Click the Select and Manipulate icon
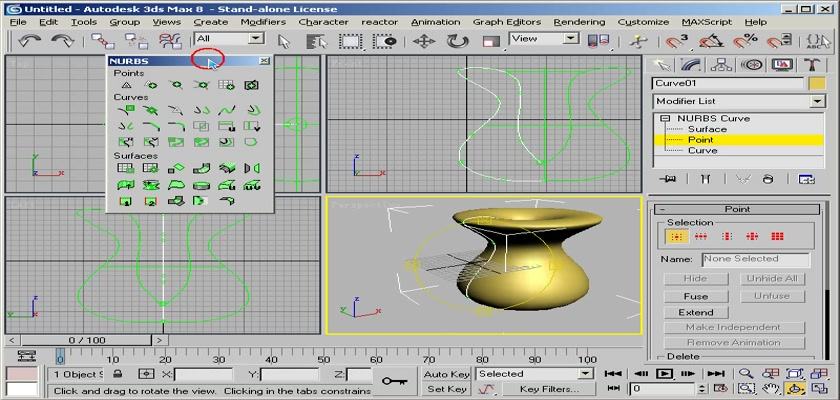 tap(638, 41)
